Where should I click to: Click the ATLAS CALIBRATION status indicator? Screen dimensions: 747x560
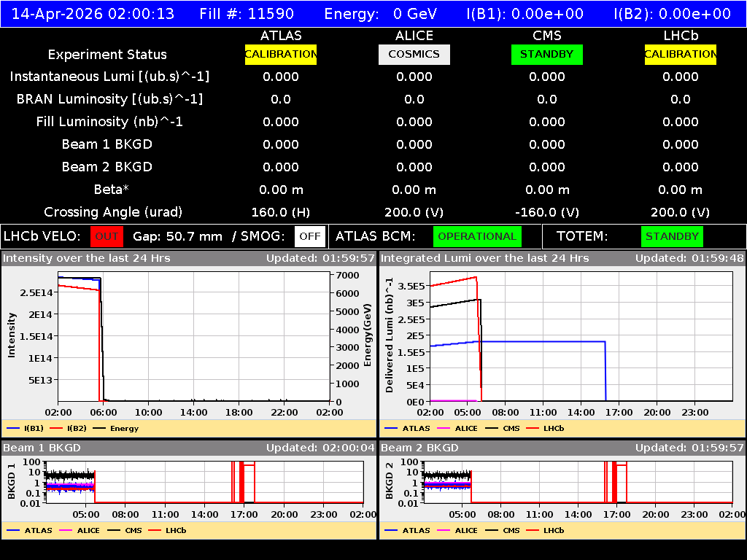(x=281, y=54)
